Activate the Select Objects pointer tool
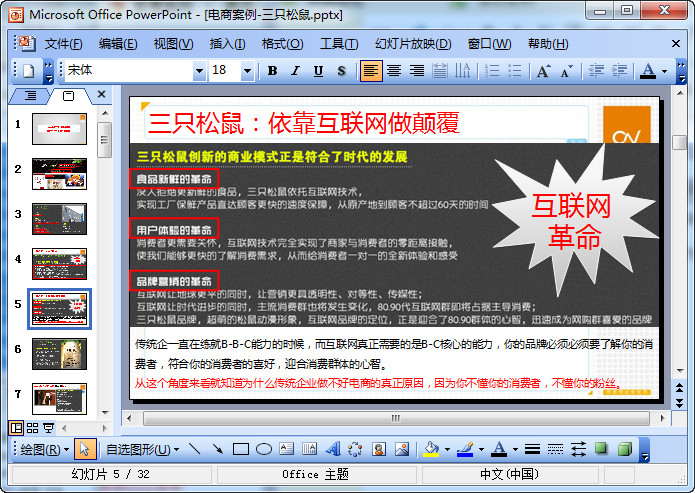The image size is (695, 493). (84, 450)
